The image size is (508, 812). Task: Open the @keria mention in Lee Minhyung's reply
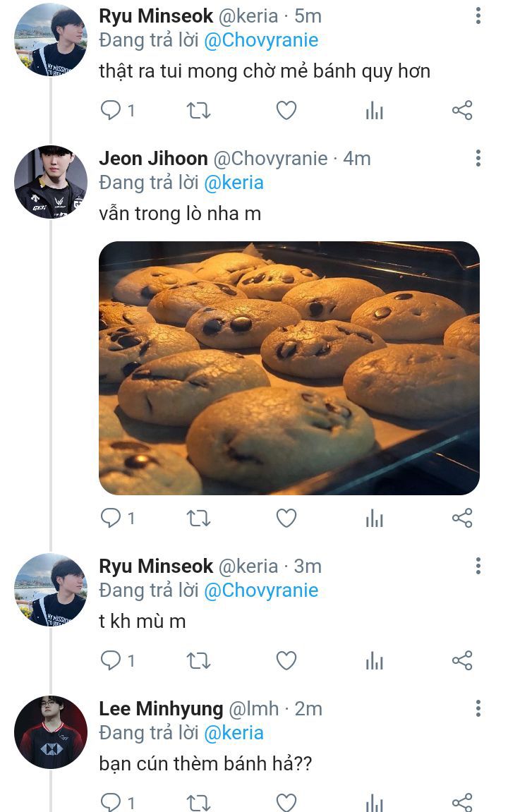click(234, 733)
